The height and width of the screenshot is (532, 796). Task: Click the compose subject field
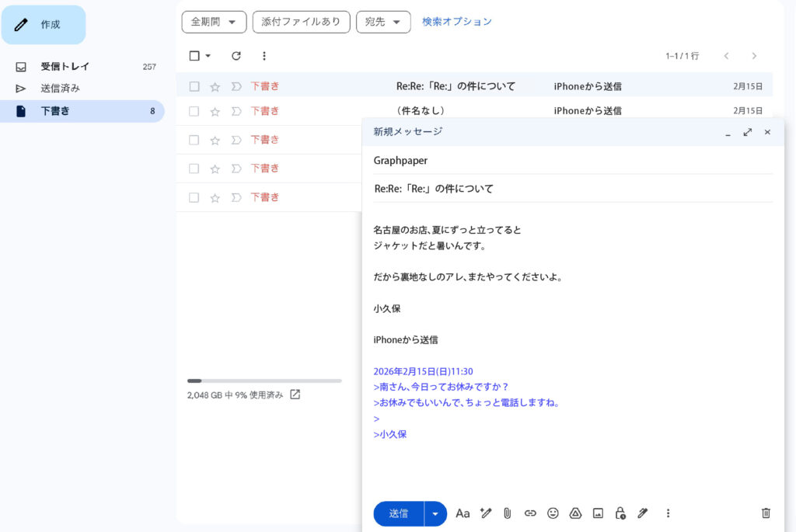(573, 189)
